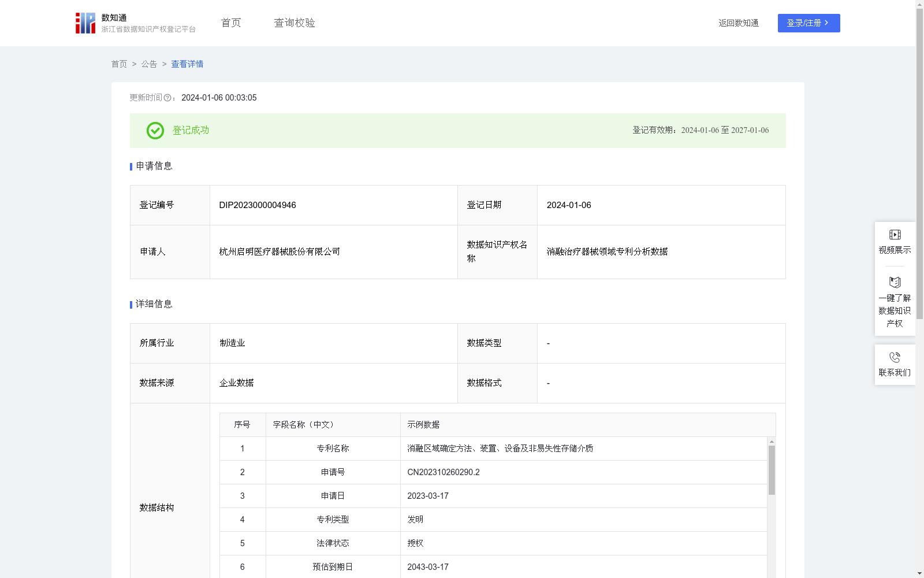924x578 pixels.
Task: Click the 申请信息 section heading
Action: tap(154, 166)
